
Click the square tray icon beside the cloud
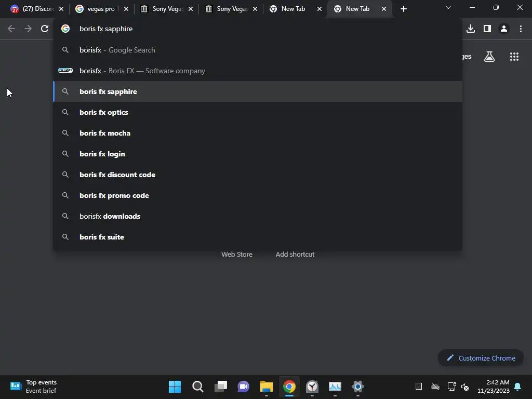[x=419, y=386]
